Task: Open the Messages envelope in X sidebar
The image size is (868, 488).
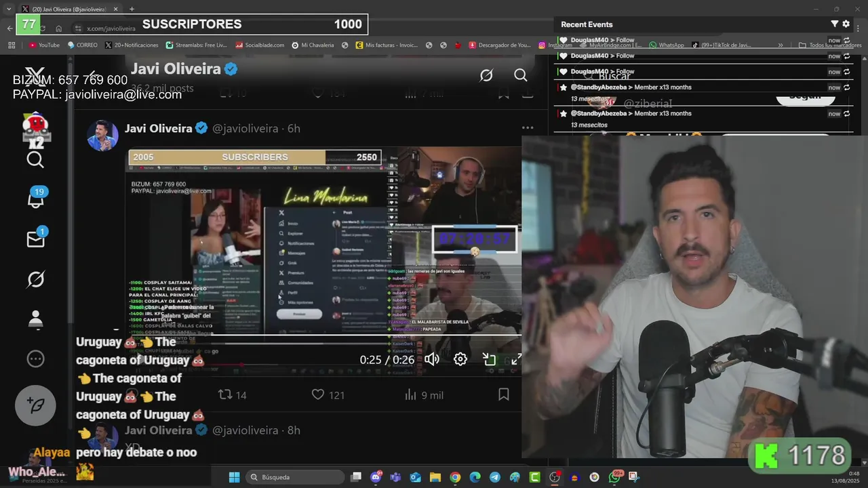Action: coord(35,238)
